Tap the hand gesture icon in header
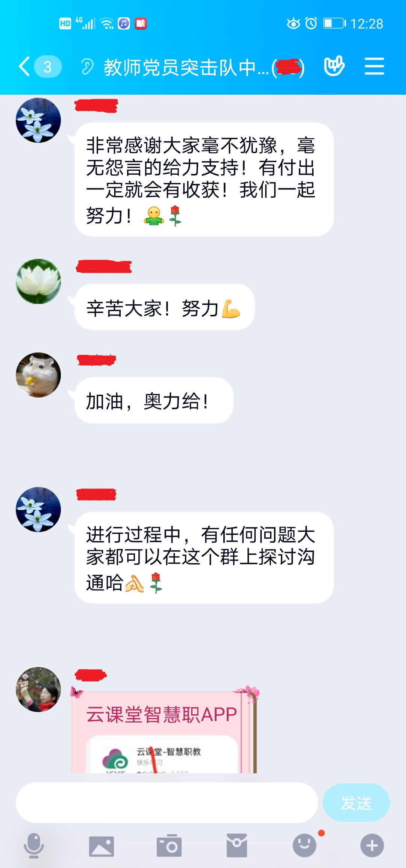This screenshot has width=406, height=868. (x=334, y=66)
